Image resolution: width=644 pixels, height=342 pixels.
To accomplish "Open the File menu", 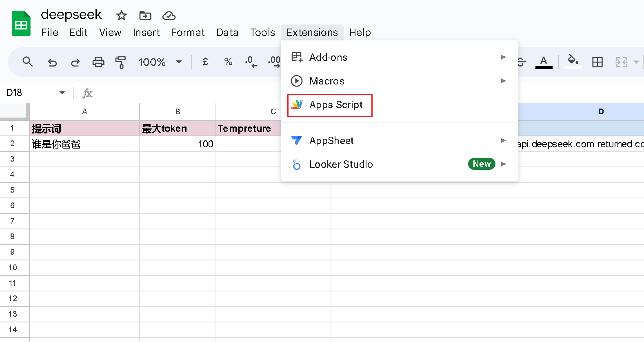I will tap(50, 32).
